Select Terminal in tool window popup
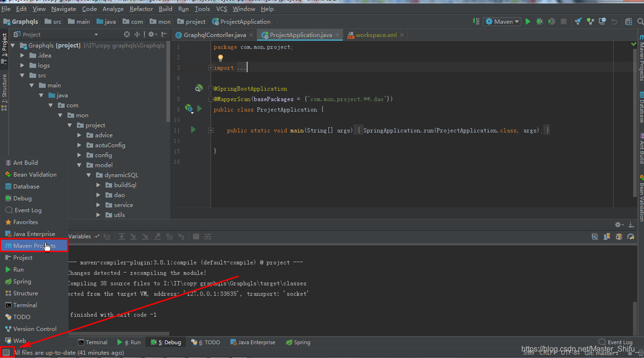Screen dimensions: 644x358 coord(34,305)
